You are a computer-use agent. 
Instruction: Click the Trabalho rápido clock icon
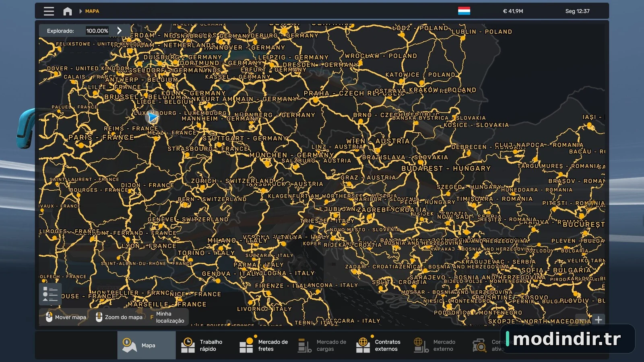coord(188,345)
